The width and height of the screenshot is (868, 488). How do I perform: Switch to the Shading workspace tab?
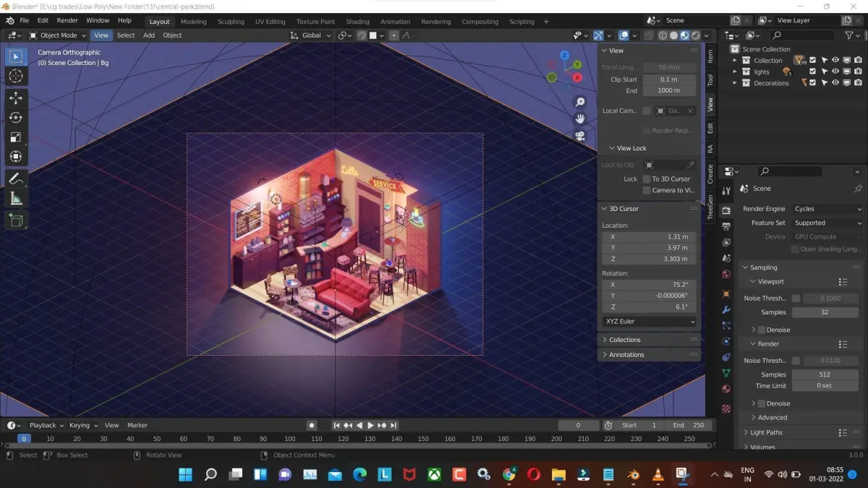pos(357,22)
